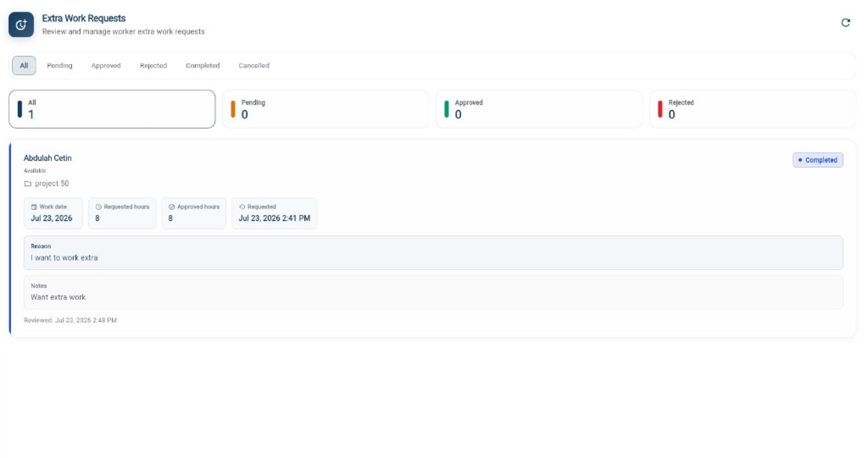This screenshot has height=458, width=868.
Task: Click the clock icon beside the Requested timestamp
Action: click(x=242, y=207)
